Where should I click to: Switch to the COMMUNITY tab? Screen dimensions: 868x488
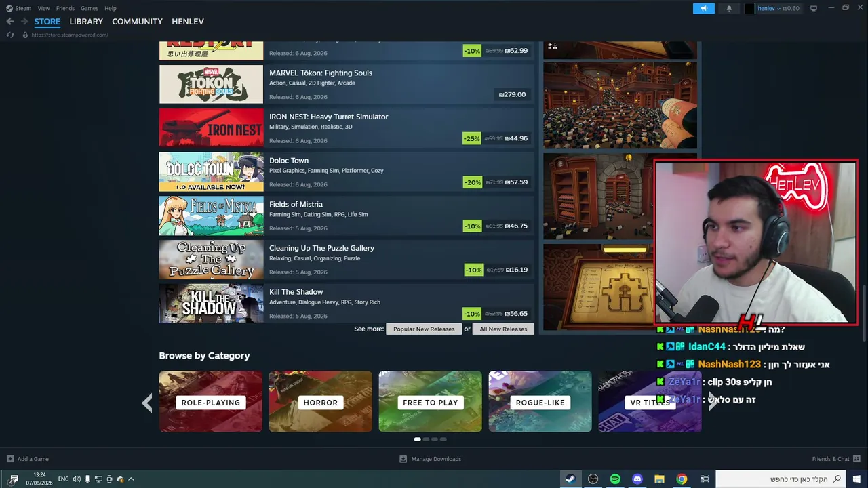(137, 22)
